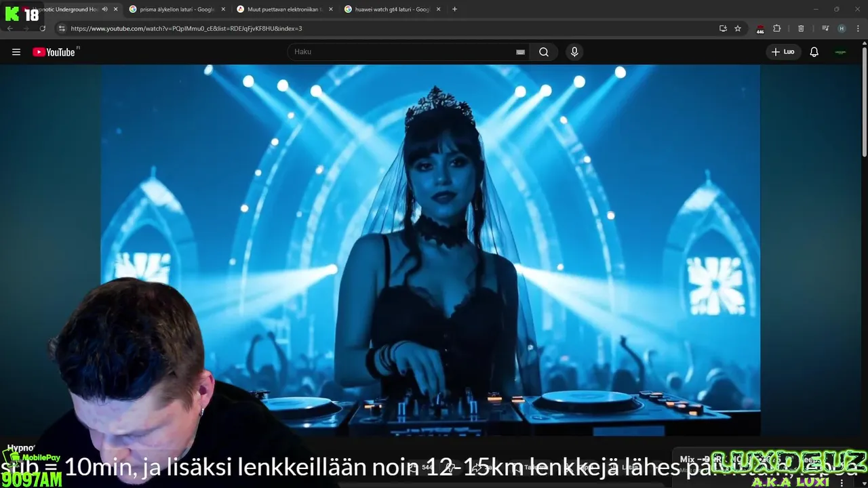Close the Muut puettavan elektroniikan tab
The image size is (868, 488).
pos(331,9)
